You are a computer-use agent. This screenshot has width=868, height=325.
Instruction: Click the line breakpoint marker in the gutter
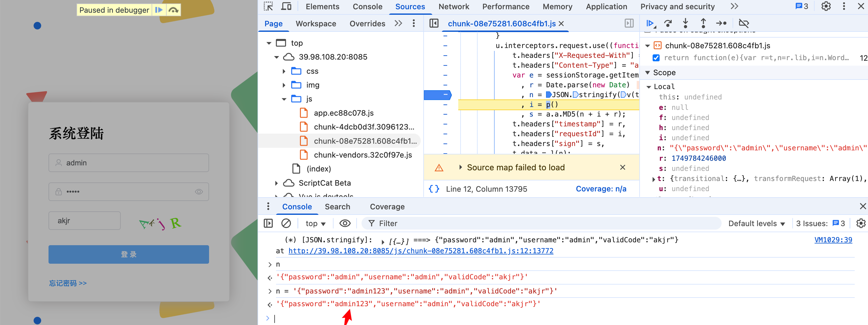(437, 95)
